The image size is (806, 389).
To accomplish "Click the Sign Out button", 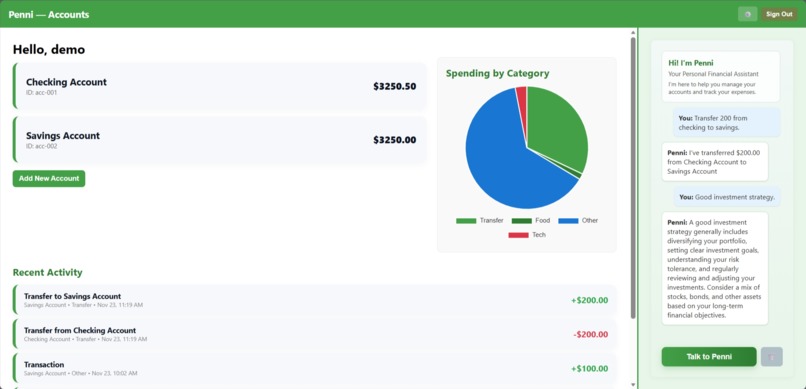I will click(x=779, y=14).
